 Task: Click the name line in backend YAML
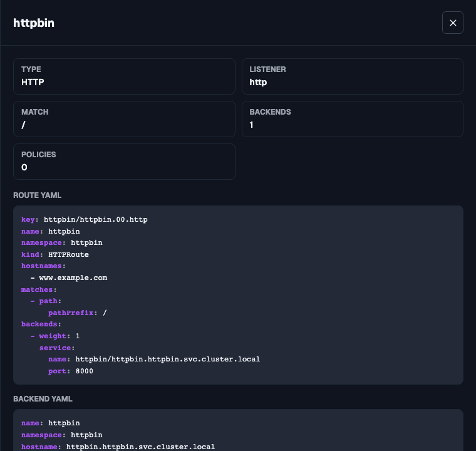click(51, 423)
